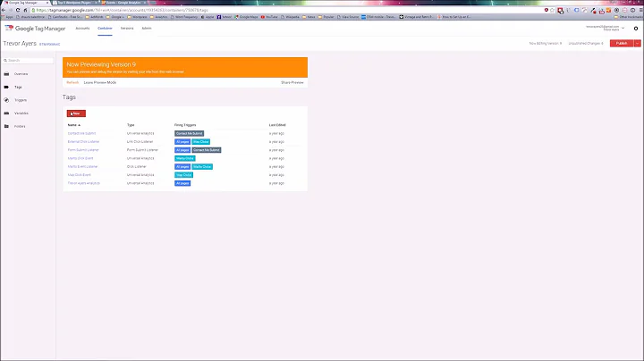Switch to the Accounts tab

click(82, 29)
